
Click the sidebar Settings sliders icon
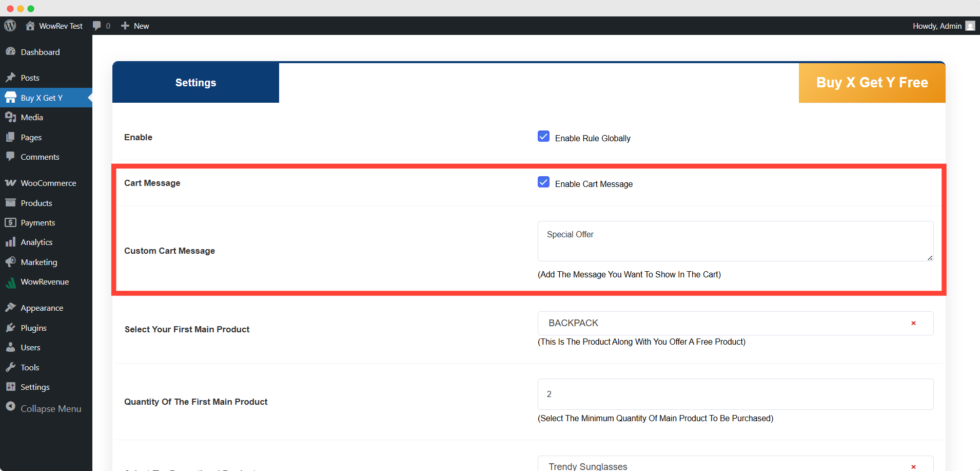click(10, 387)
